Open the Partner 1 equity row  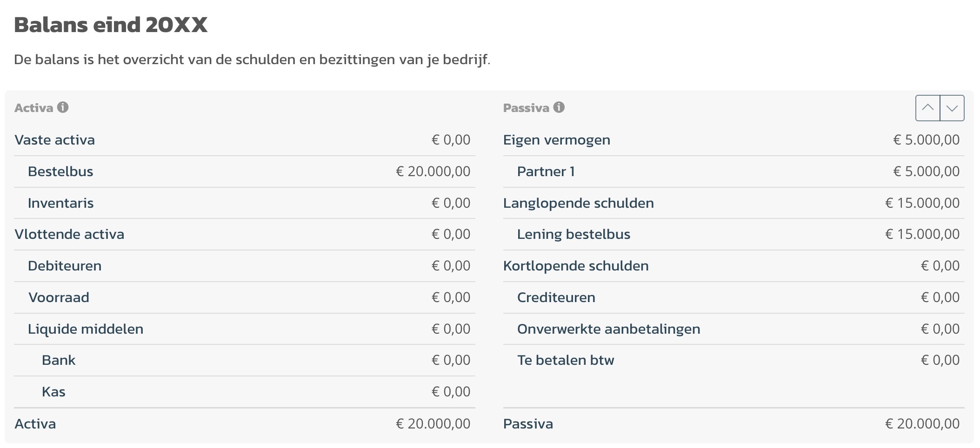(x=734, y=171)
